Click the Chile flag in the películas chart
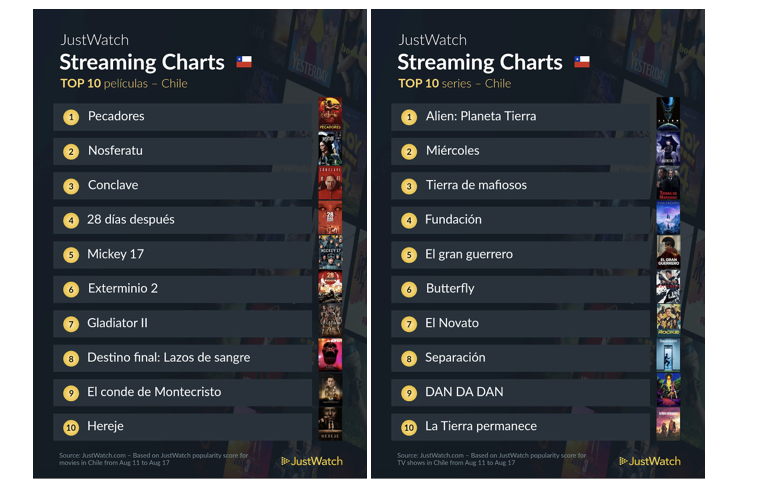 [244, 62]
